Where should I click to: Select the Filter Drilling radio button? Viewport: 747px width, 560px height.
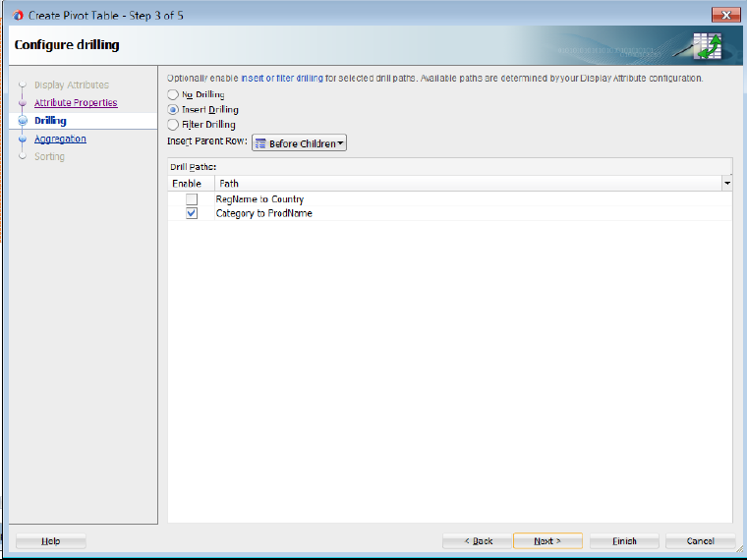173,125
